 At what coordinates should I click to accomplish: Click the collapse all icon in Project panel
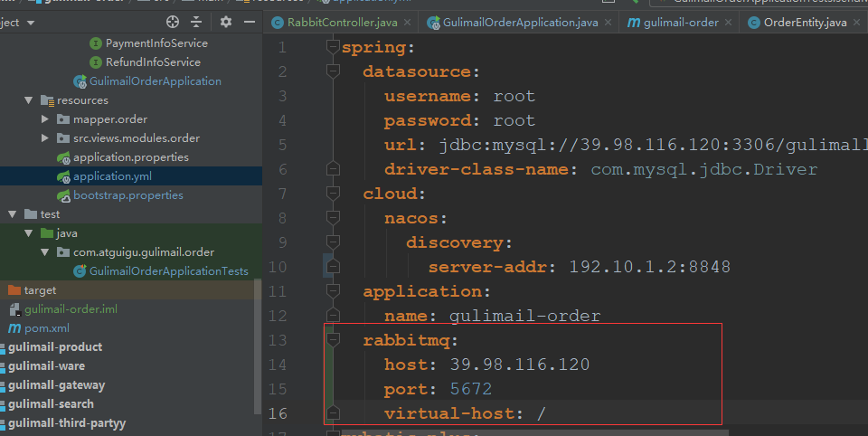click(x=196, y=22)
